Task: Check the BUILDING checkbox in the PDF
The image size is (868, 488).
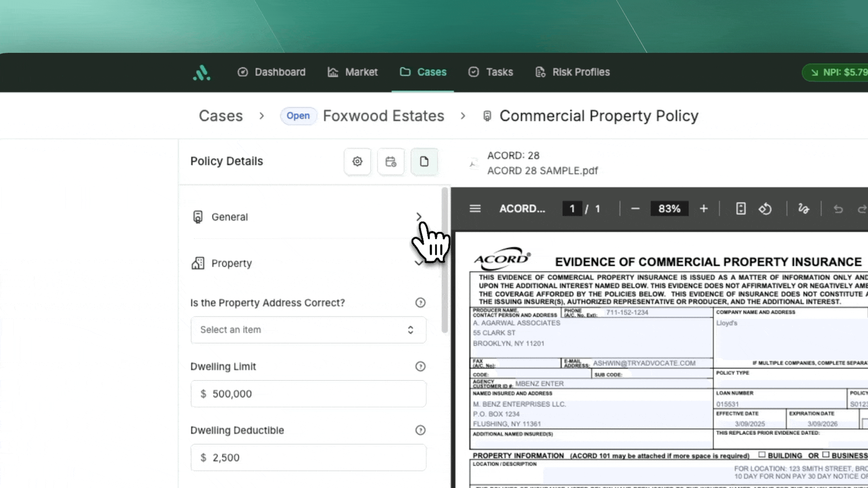Action: tap(762, 455)
